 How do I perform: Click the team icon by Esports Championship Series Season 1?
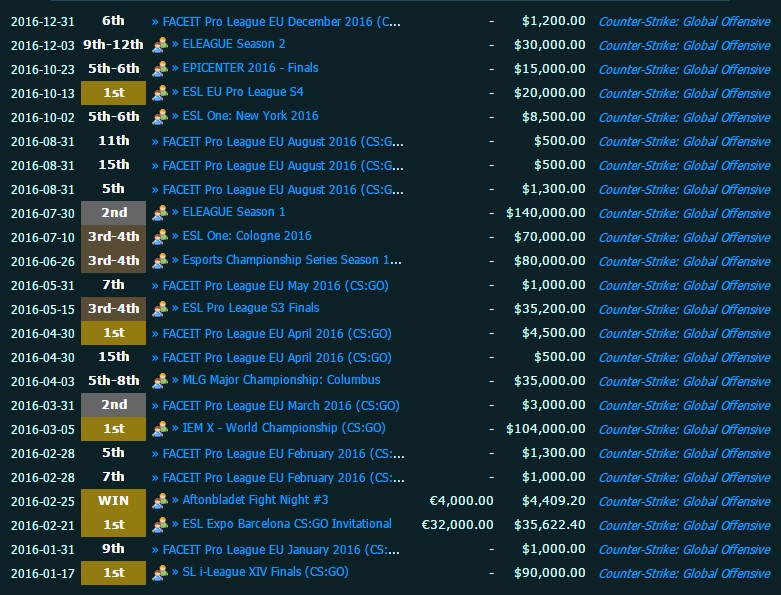[160, 260]
